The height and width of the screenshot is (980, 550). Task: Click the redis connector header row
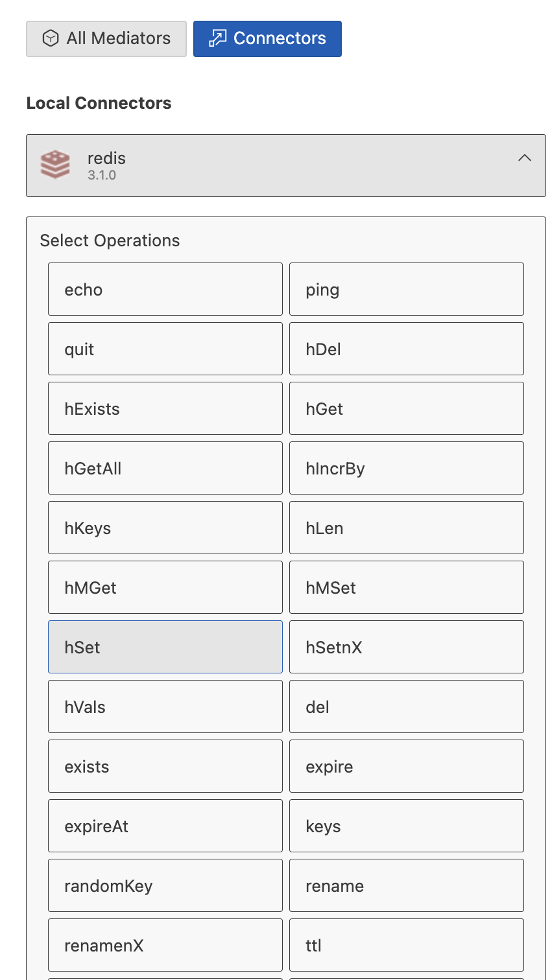pos(286,165)
